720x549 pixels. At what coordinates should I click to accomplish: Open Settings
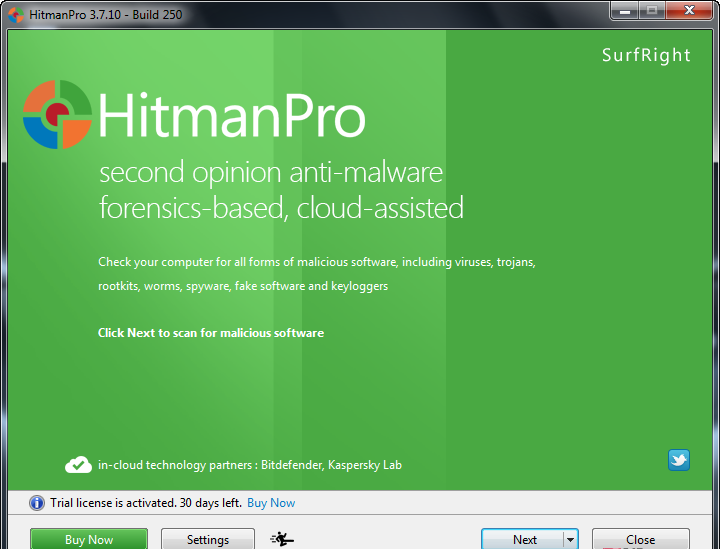pos(208,539)
